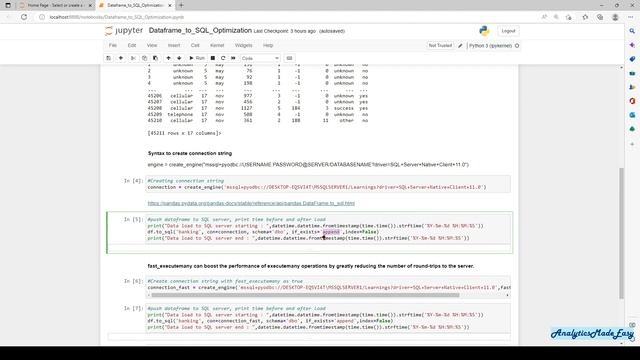Add a sidebar app with plus icon
This screenshot has height=360, width=640.
click(x=632, y=144)
